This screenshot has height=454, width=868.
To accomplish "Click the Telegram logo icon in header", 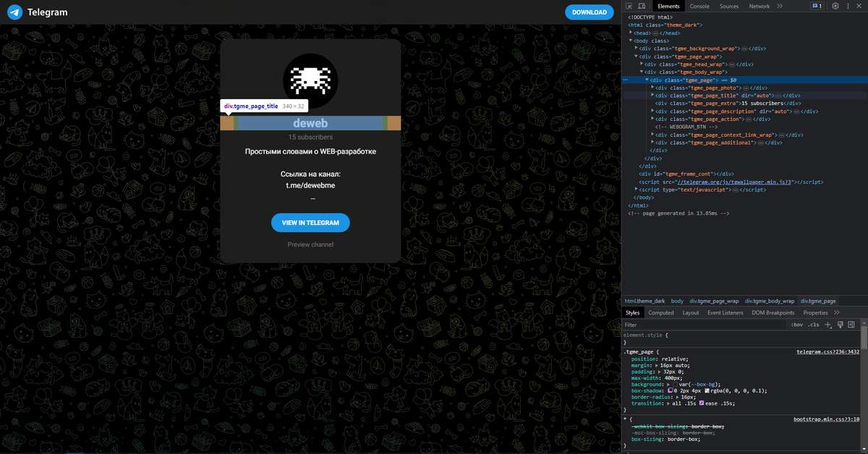I will (14, 12).
